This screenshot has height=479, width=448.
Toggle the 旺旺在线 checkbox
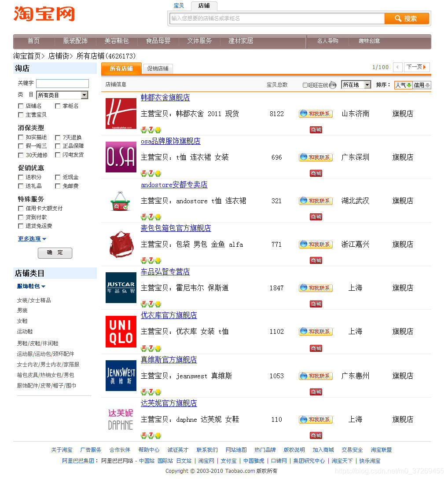point(305,85)
